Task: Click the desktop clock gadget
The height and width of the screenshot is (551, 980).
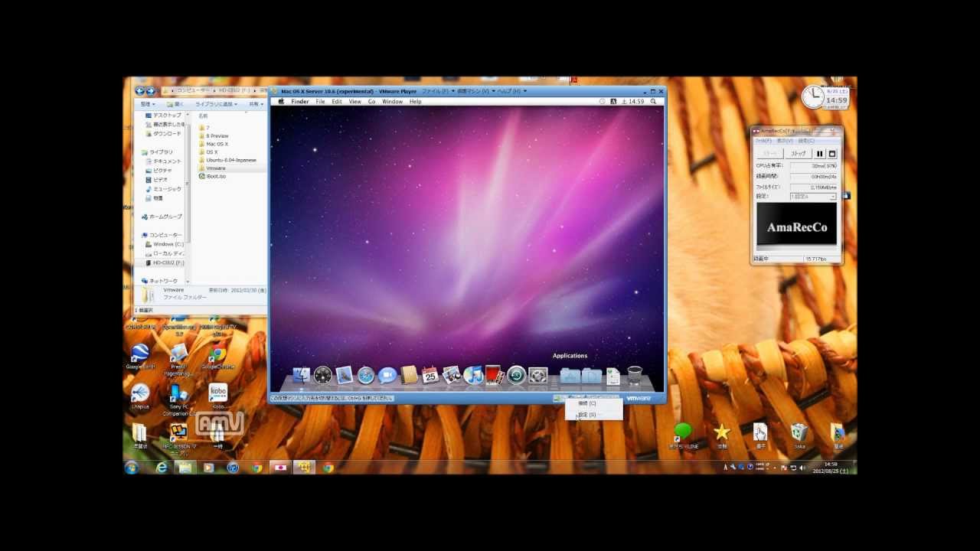Action: (825, 97)
